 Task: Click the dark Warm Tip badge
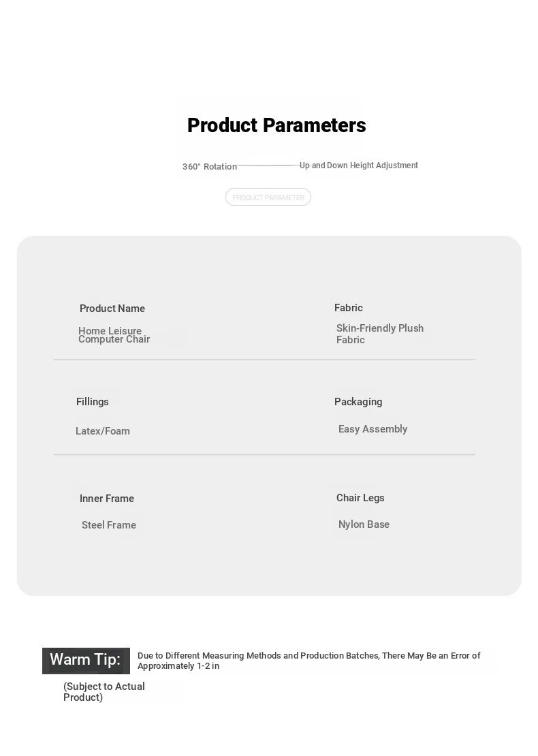coord(86,661)
